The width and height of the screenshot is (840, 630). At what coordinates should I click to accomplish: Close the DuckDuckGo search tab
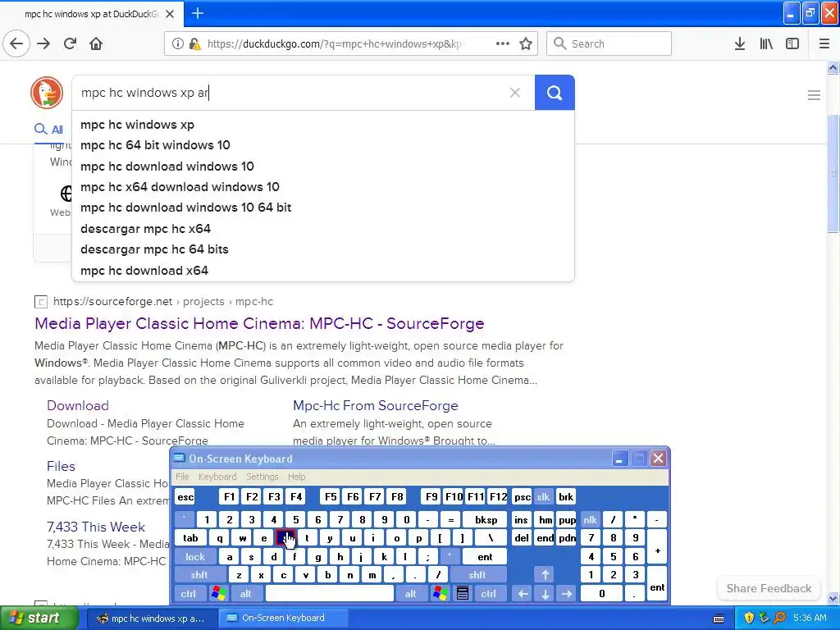170,14
